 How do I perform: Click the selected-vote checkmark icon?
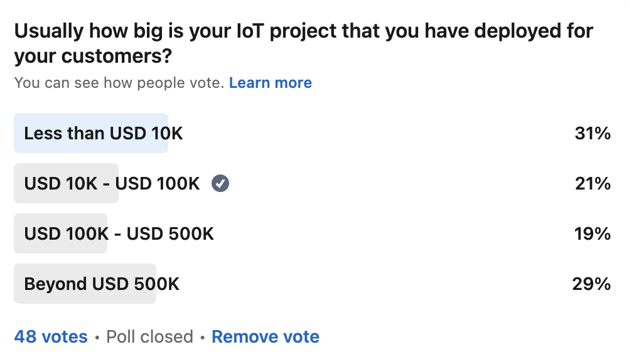point(220,183)
